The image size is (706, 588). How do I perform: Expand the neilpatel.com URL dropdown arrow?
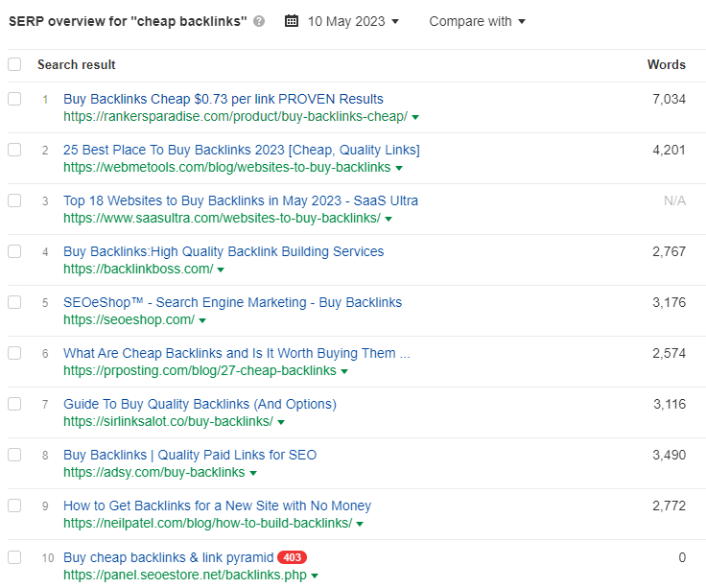coord(360,525)
